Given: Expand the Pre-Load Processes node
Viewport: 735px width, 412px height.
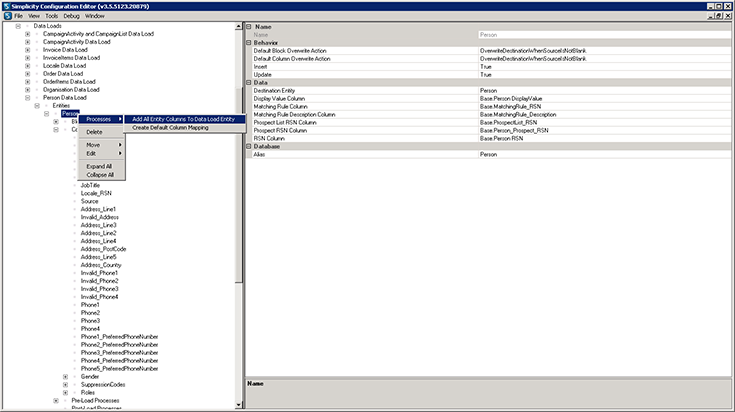Looking at the screenshot, I should (x=56, y=401).
